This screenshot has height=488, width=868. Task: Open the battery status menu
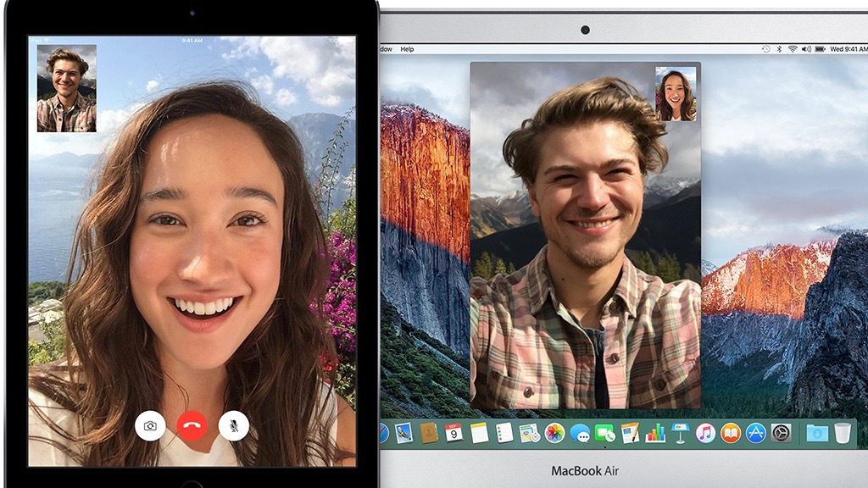click(x=820, y=49)
